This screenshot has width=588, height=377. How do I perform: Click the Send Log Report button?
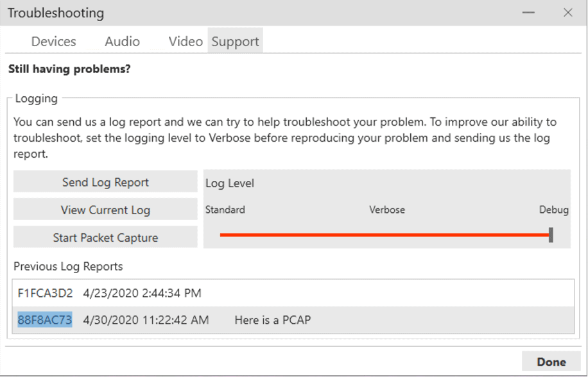coord(105,182)
